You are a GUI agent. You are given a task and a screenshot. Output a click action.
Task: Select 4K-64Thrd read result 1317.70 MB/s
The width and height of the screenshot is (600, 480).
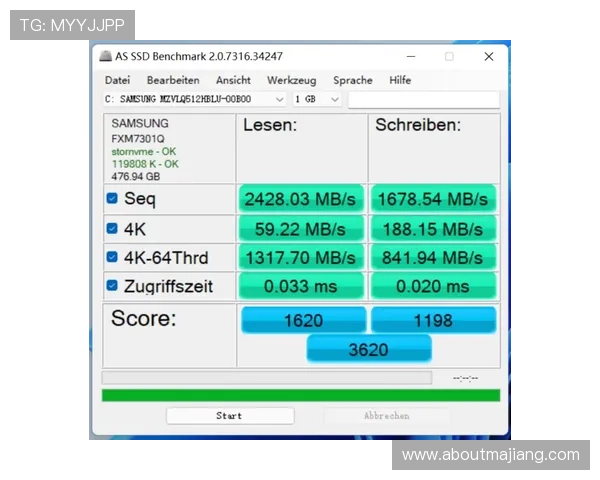(x=301, y=258)
